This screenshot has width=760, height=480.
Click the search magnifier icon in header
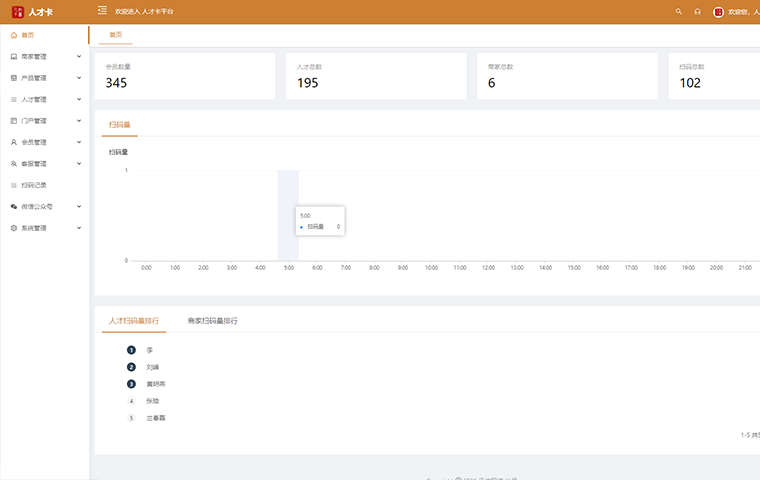pos(679,12)
